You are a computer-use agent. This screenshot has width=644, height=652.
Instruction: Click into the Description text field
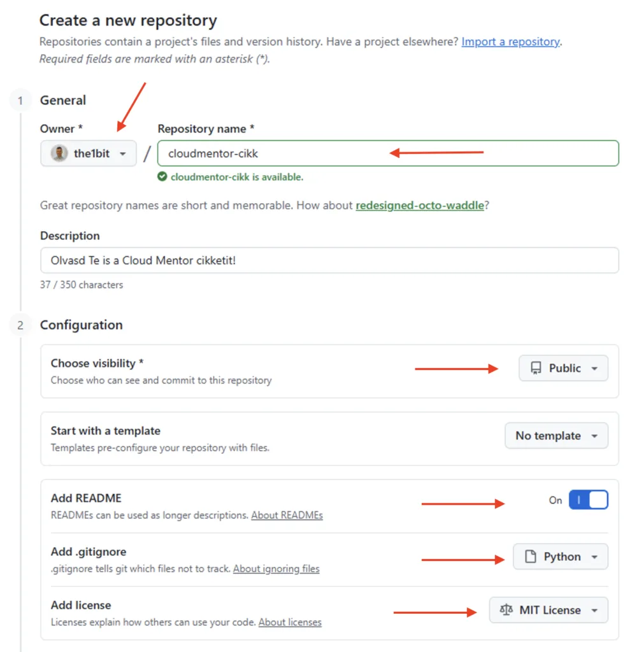click(x=329, y=260)
